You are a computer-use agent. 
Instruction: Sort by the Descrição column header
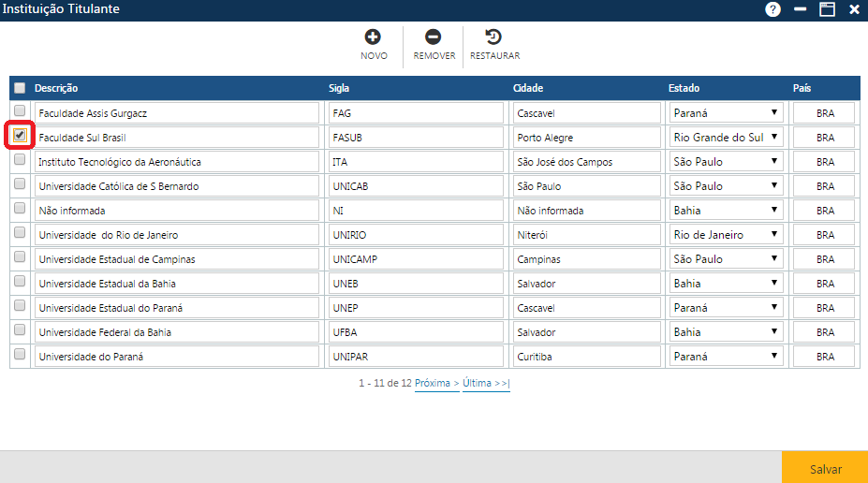click(56, 88)
